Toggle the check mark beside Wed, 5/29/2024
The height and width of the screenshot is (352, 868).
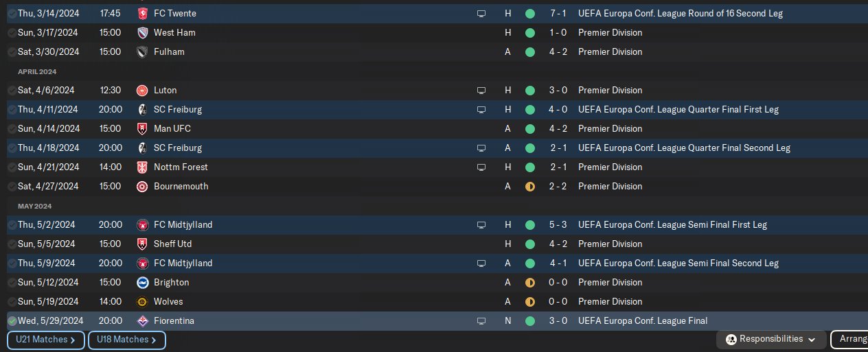coord(12,320)
